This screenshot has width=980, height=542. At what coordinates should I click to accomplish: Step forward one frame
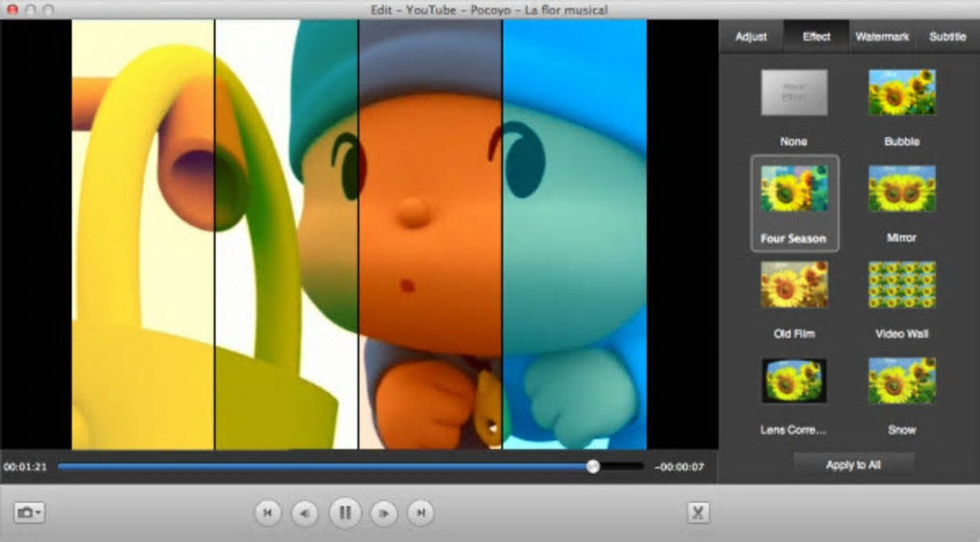(x=383, y=513)
